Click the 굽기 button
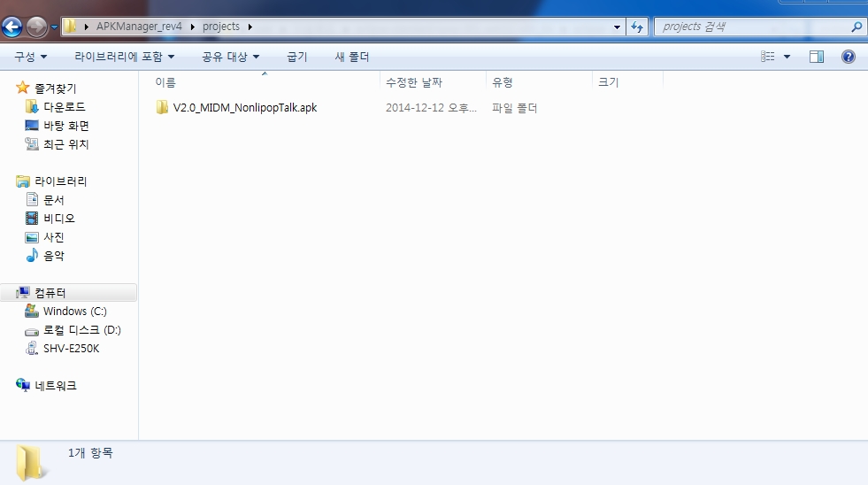Viewport: 868px width, 485px height. (x=296, y=57)
